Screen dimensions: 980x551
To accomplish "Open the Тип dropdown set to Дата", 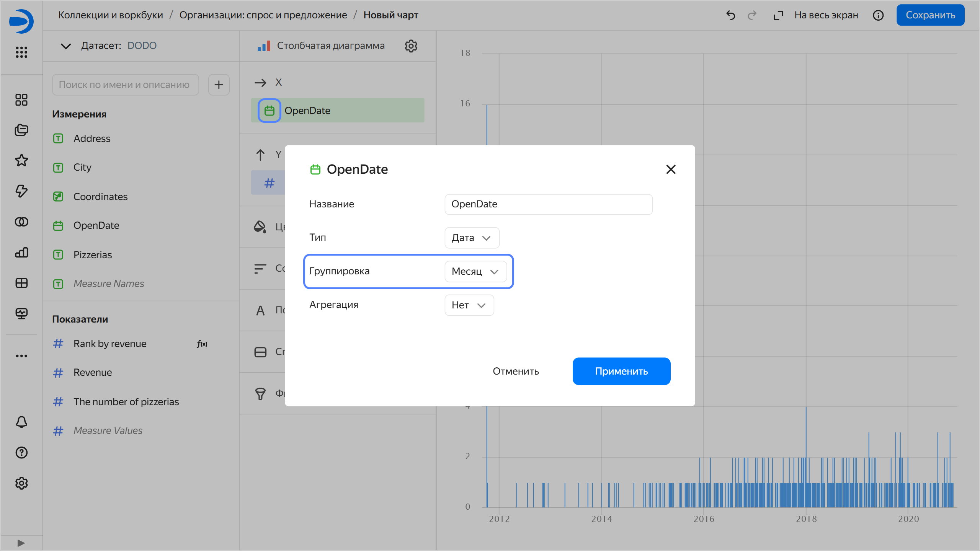I will pyautogui.click(x=472, y=238).
